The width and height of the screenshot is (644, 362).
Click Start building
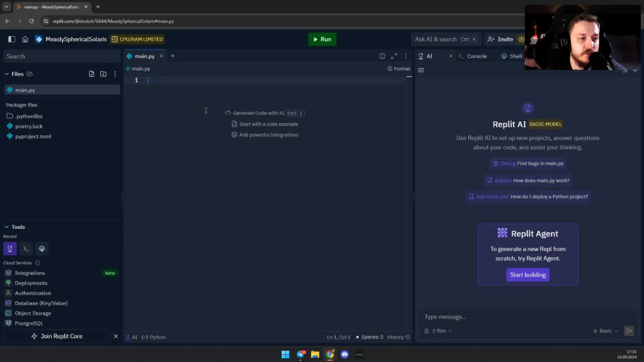coord(528,275)
